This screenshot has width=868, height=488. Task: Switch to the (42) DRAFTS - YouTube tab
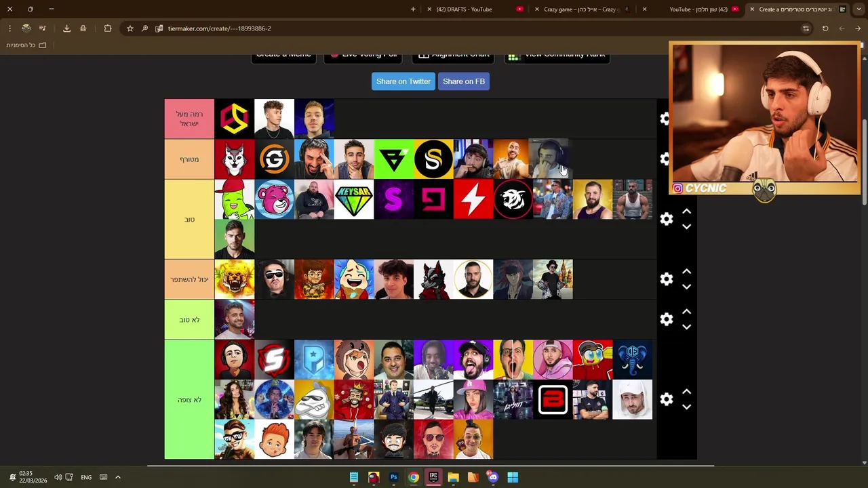pos(475,9)
